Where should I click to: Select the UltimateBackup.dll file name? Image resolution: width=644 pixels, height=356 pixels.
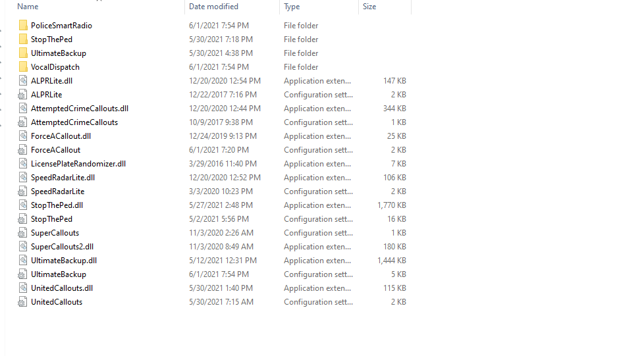point(64,261)
